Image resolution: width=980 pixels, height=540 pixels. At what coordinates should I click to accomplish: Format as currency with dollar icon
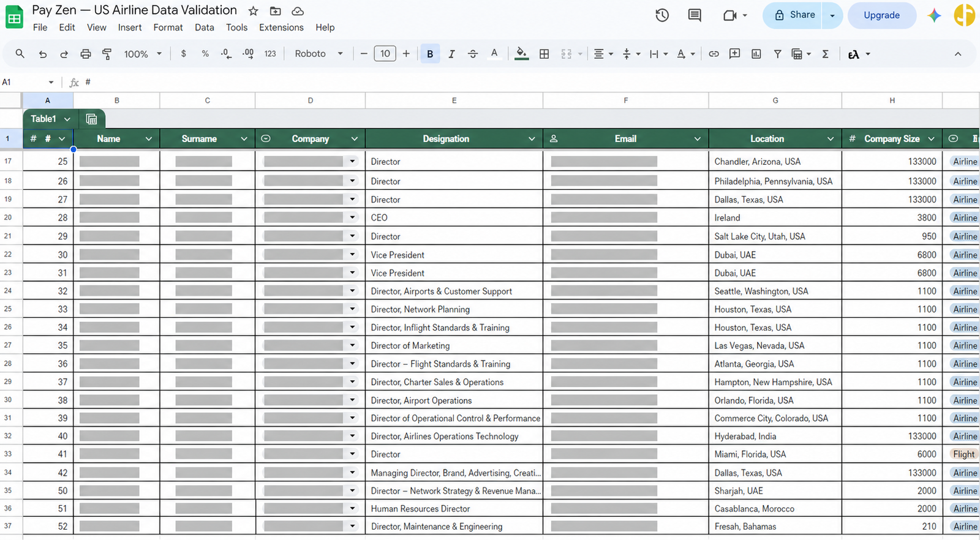(x=184, y=54)
